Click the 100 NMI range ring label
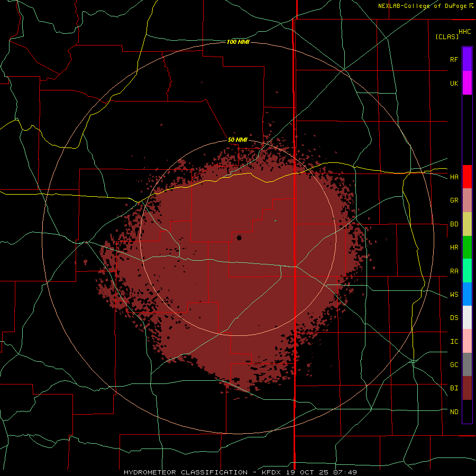Screen dimensions: 476x476 [238, 42]
